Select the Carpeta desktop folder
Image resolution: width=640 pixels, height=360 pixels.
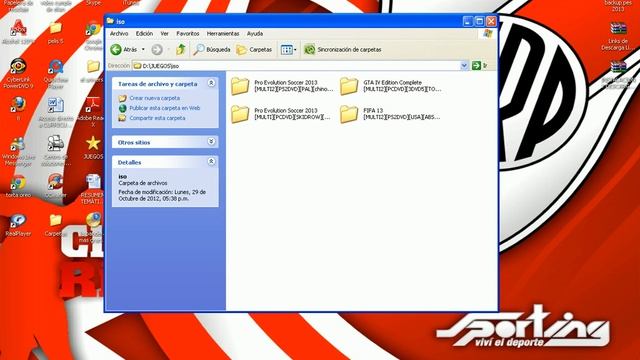pos(56,224)
